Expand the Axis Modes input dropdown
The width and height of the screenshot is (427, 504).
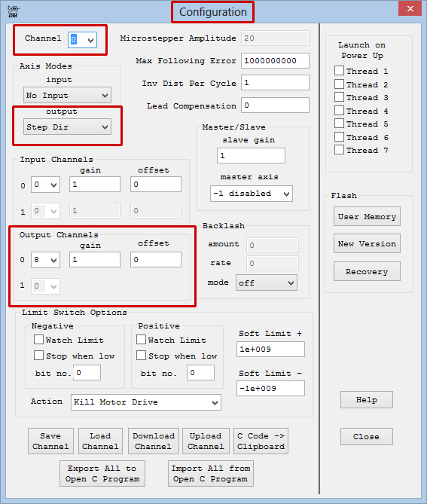click(67, 95)
